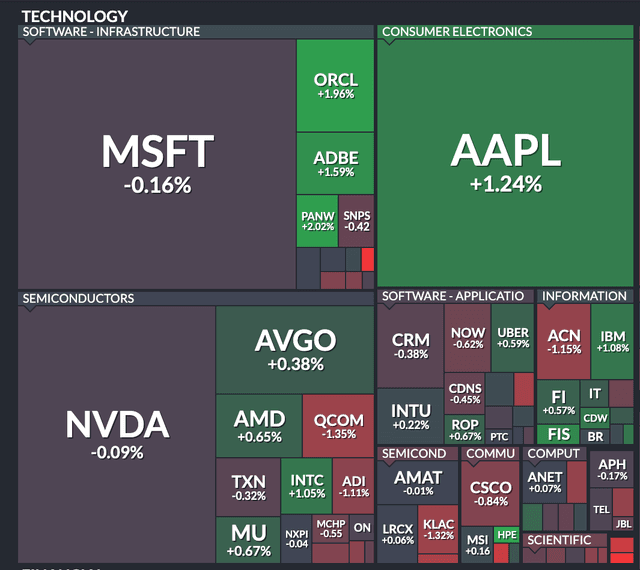The image size is (640, 570).
Task: Click the IBM tile
Action: pyautogui.click(x=612, y=340)
